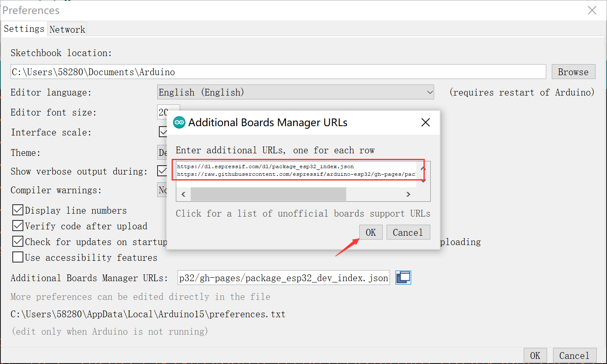The height and width of the screenshot is (364, 607).
Task: Switch to the Network tab
Action: [67, 29]
